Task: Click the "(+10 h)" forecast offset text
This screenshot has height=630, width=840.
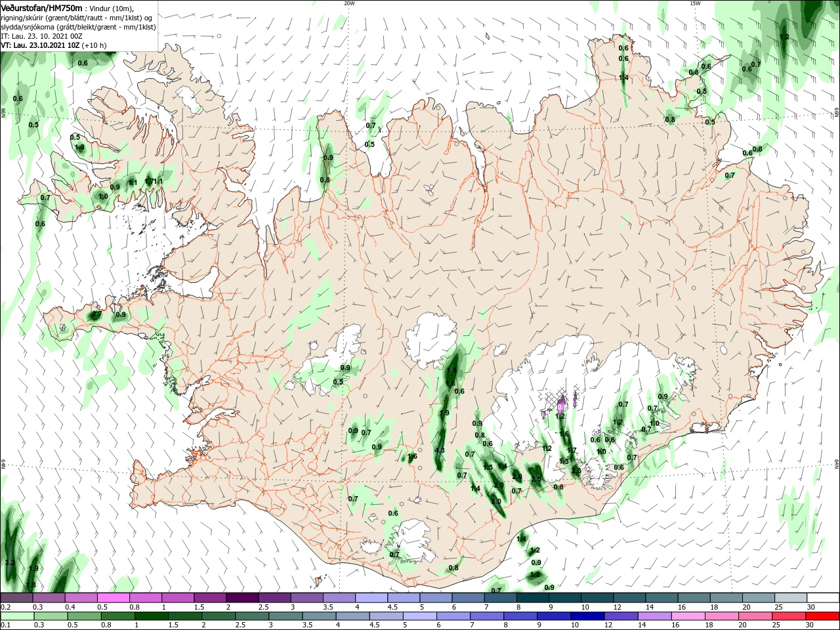Action: tap(94, 45)
